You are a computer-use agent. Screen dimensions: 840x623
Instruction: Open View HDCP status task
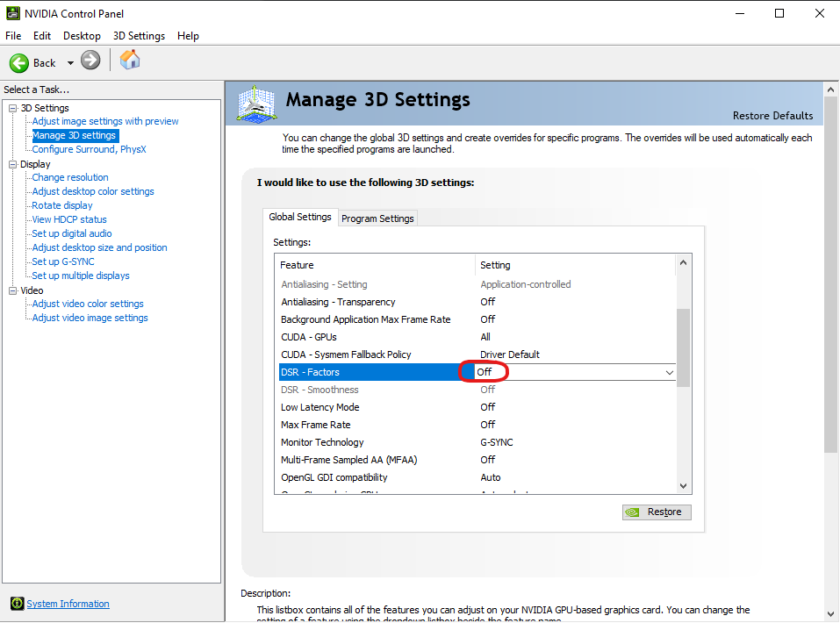pos(69,219)
